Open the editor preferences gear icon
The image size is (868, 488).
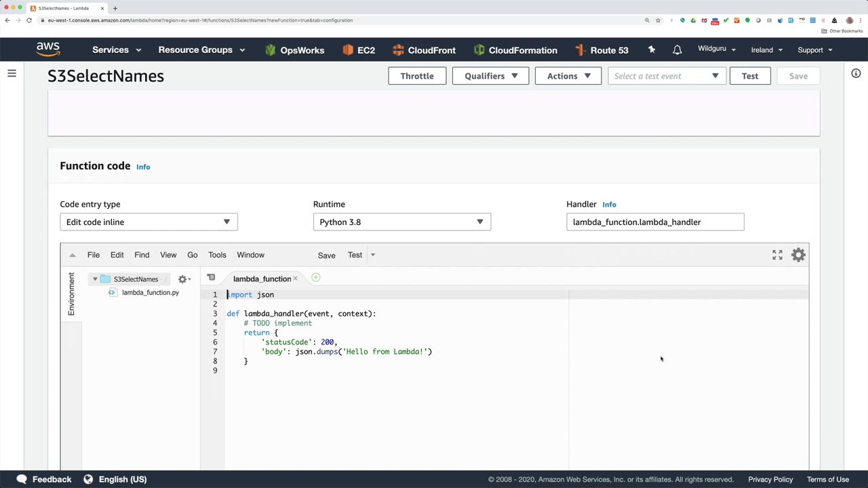(798, 255)
